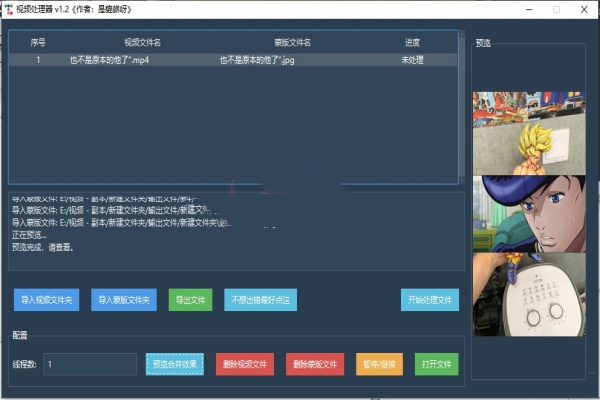Click the 不想出错最好点这 button
Screen dimensions: 600x400
pos(259,300)
